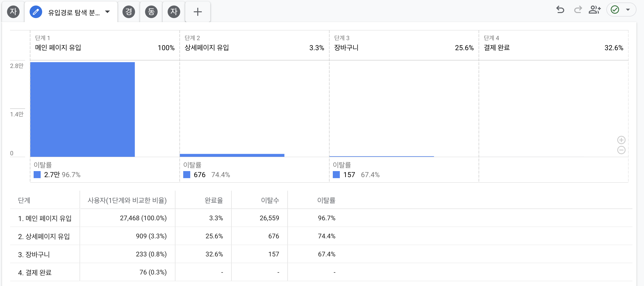Image resolution: width=644 pixels, height=286 pixels.
Task: Switch to the 동 tab
Action: coord(151,12)
